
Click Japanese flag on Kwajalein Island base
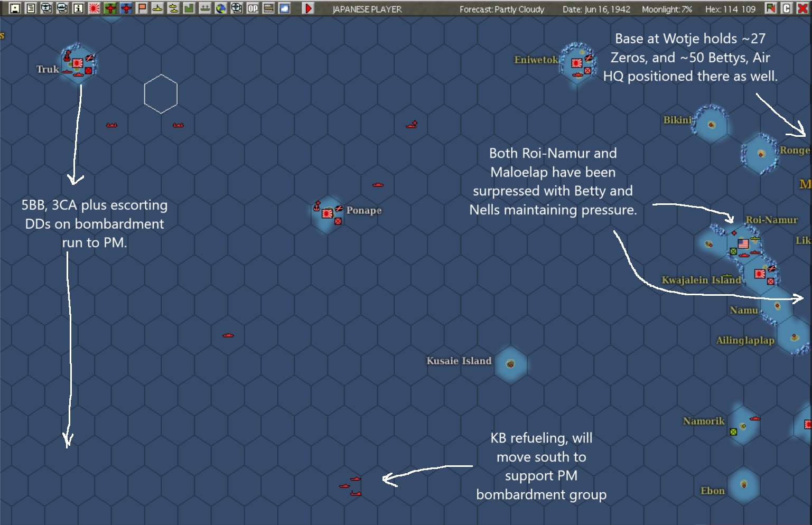tap(760, 274)
